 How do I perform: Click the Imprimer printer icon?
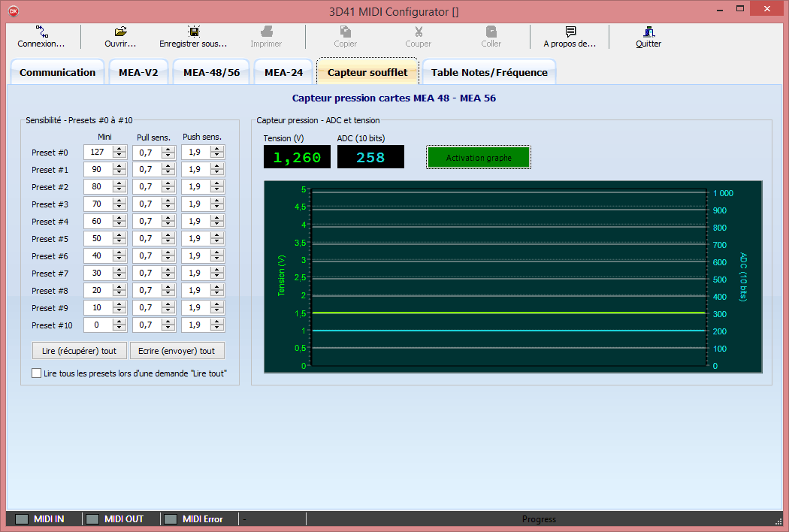click(x=266, y=32)
